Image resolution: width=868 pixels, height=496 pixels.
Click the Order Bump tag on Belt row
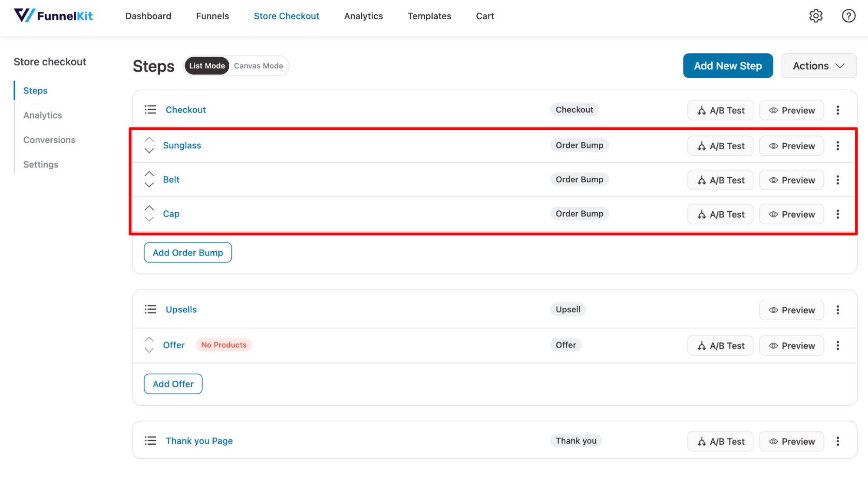click(579, 180)
